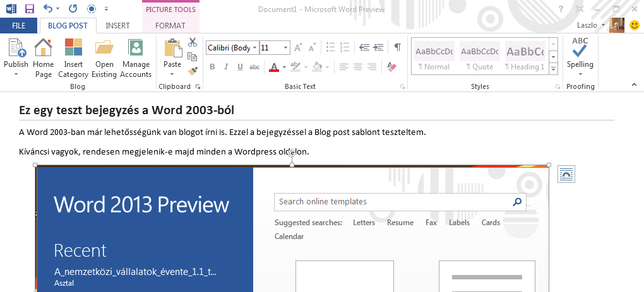Switch to the INSERT tab

coord(118,25)
